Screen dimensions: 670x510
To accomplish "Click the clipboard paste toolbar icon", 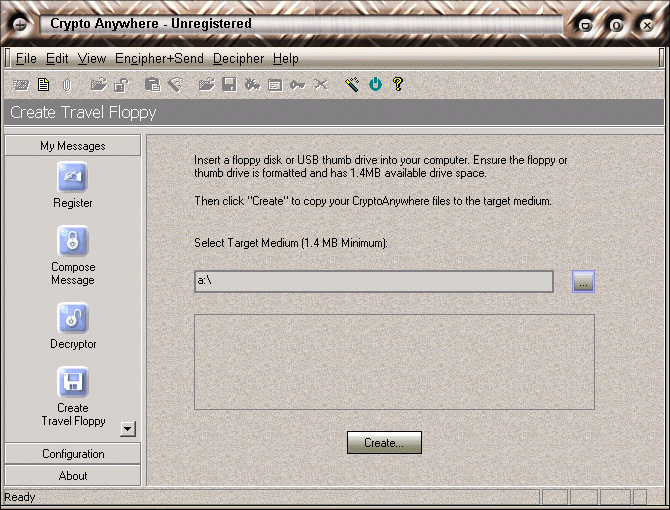I will 153,85.
